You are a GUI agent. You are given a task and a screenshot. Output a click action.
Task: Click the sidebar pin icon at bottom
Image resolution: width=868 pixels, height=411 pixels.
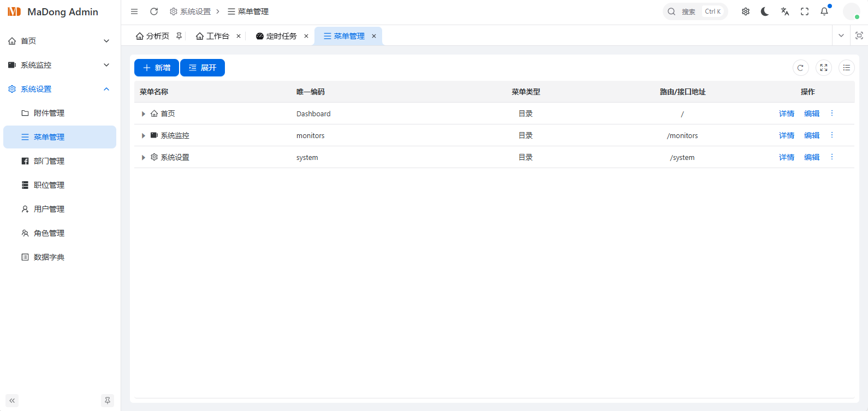108,401
